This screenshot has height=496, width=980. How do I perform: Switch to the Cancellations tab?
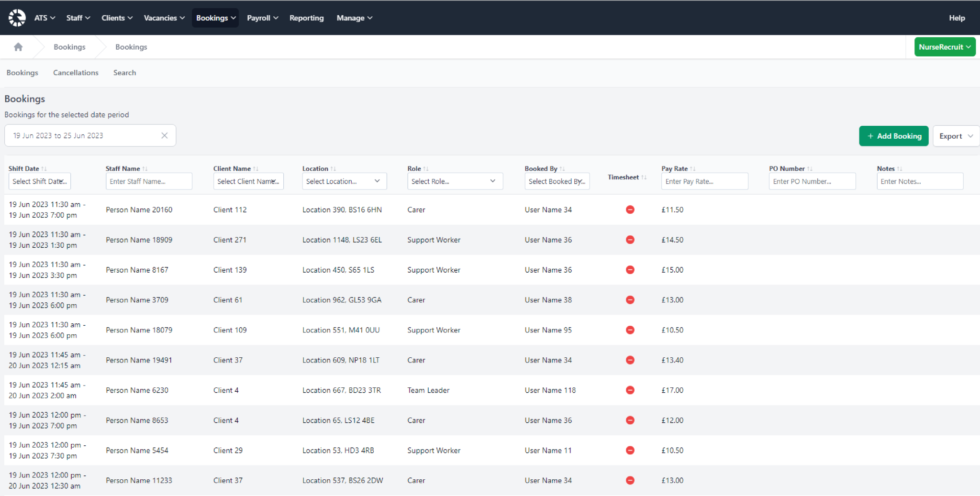(x=75, y=72)
